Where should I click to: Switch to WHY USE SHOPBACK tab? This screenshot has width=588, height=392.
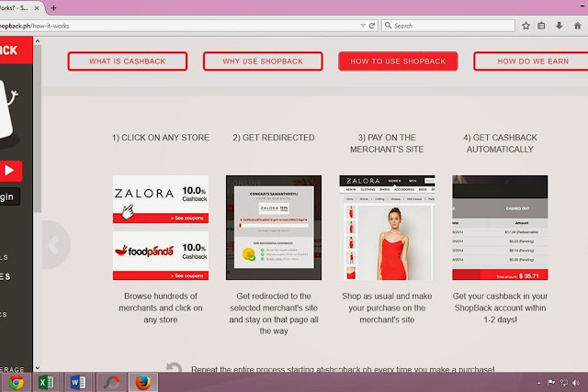pyautogui.click(x=263, y=62)
